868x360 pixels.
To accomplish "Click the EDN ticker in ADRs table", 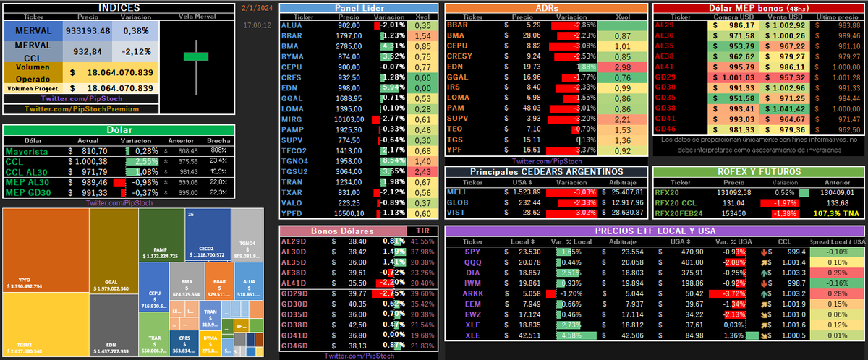I will point(456,67).
